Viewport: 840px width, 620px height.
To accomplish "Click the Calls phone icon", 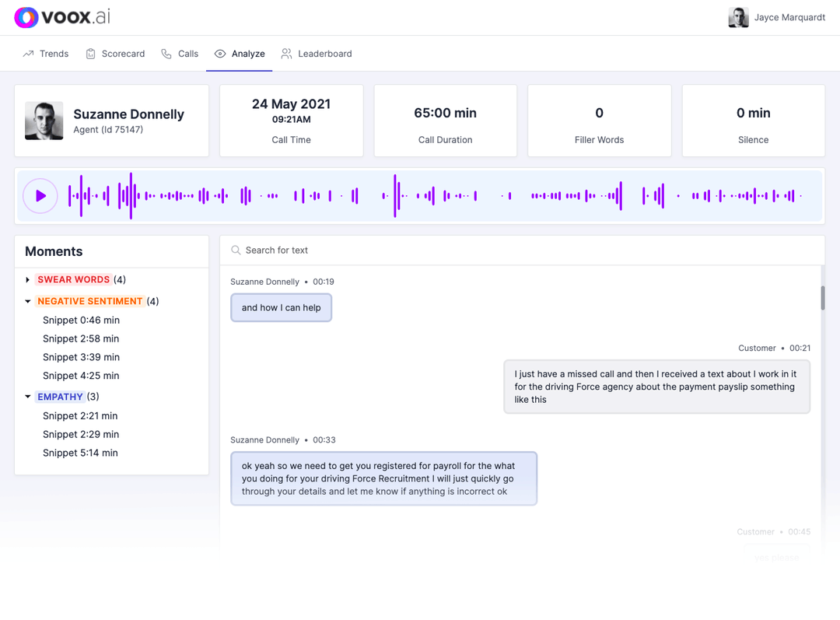I will (x=166, y=54).
